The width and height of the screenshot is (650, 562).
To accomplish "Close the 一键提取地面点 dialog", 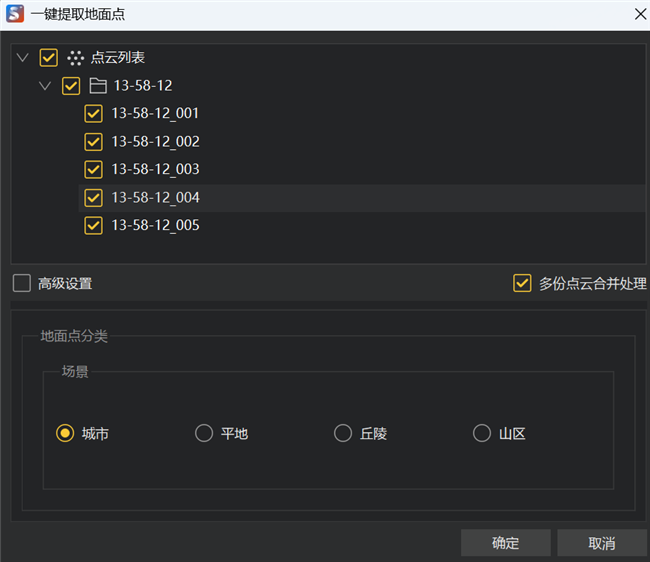I will tap(639, 14).
